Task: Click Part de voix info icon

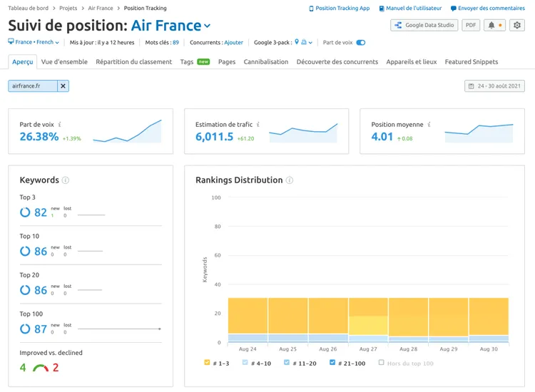Action: [60, 125]
